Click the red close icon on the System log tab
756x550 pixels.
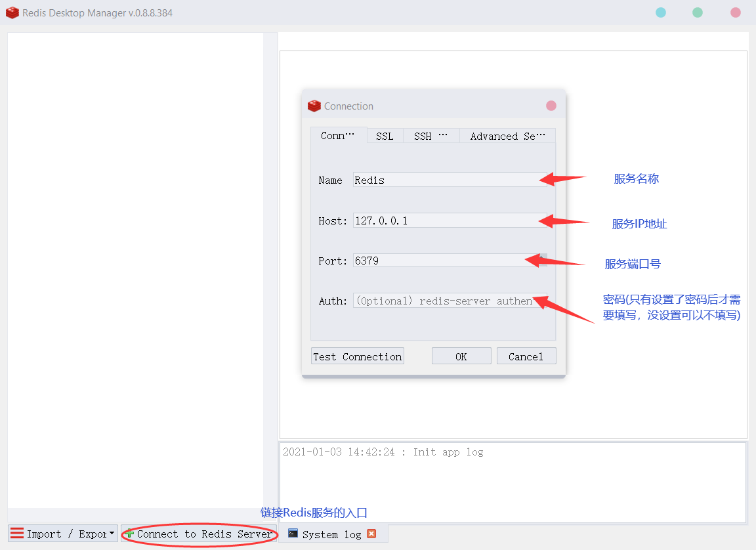371,534
